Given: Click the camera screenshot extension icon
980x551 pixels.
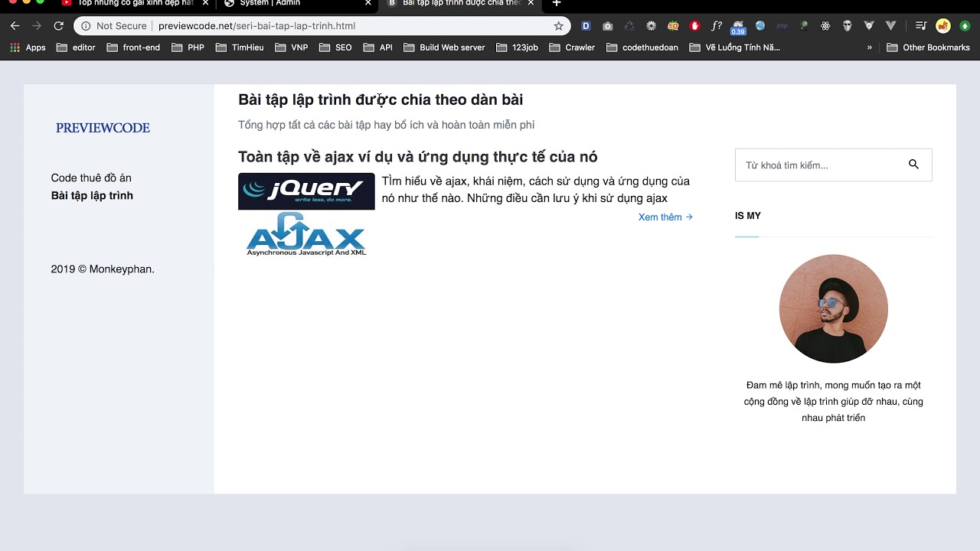Looking at the screenshot, I should (x=607, y=26).
